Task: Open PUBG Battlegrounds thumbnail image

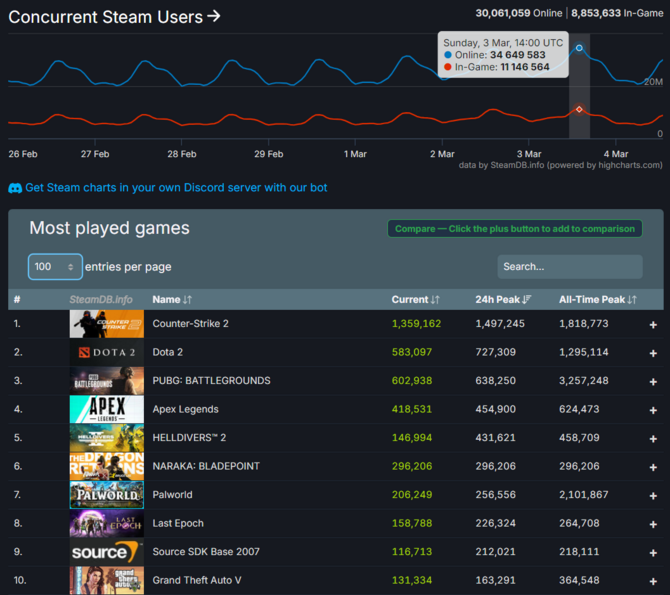Action: pos(107,381)
